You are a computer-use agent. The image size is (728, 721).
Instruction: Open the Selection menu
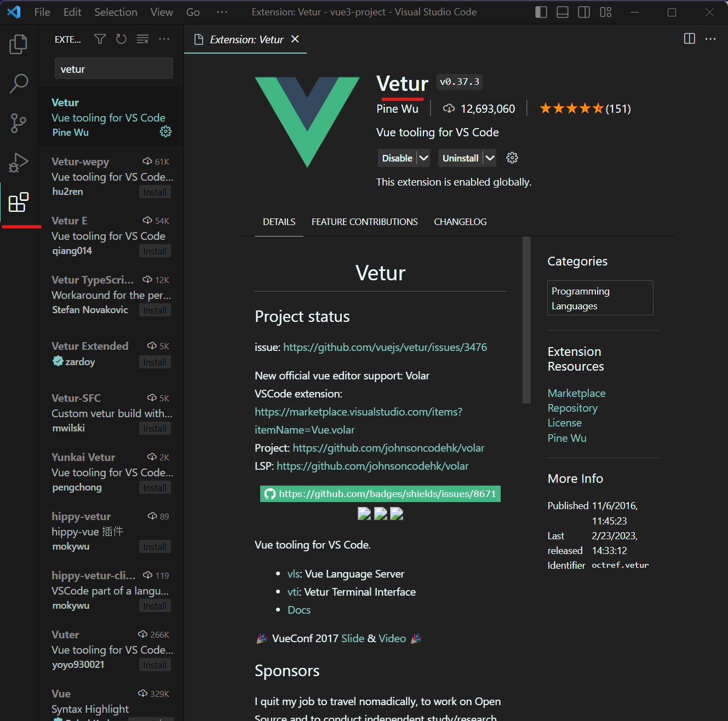point(116,12)
